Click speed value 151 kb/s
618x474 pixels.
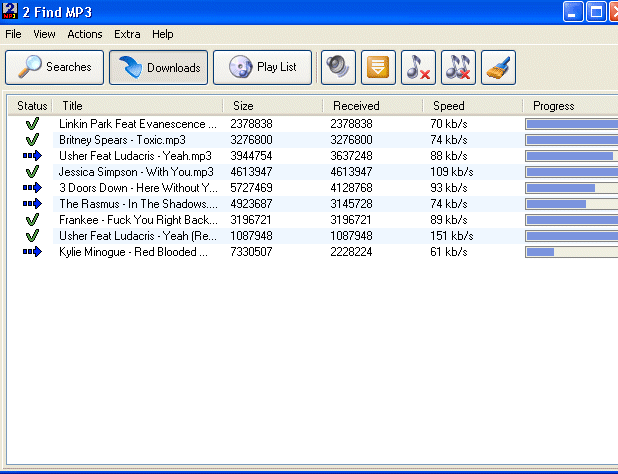(452, 236)
